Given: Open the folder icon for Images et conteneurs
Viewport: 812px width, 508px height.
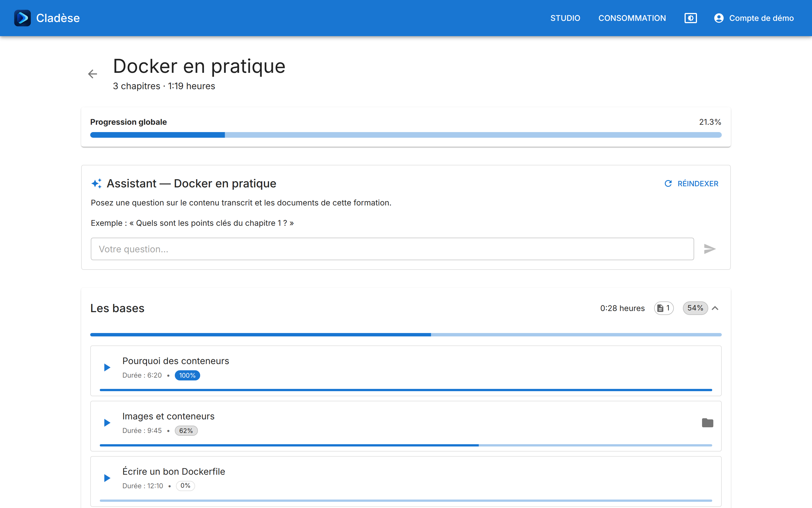Looking at the screenshot, I should [x=707, y=423].
